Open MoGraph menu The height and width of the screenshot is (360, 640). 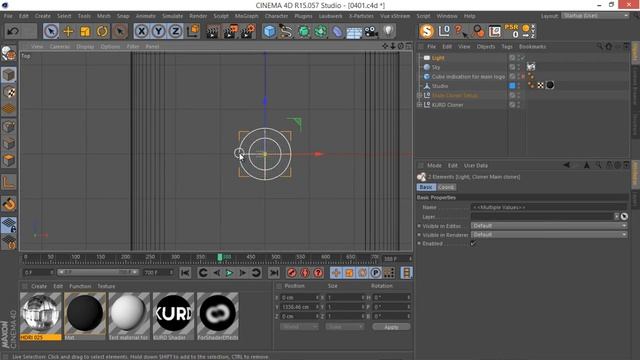point(247,16)
